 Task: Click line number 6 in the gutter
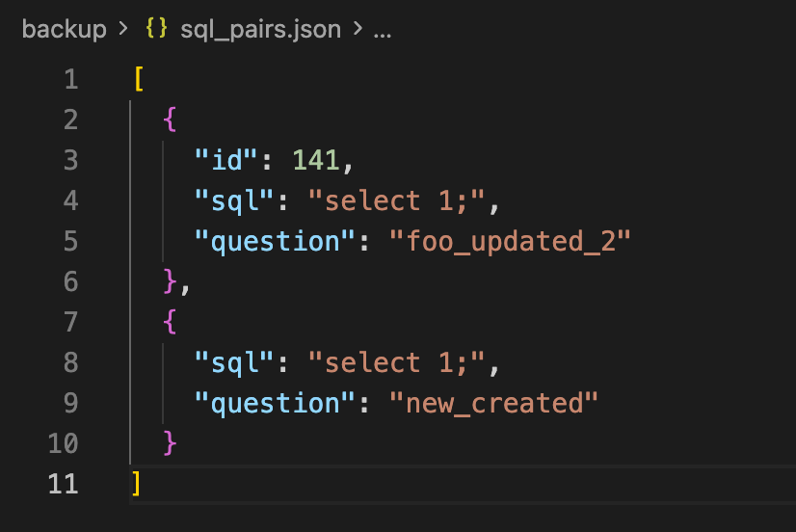70,281
